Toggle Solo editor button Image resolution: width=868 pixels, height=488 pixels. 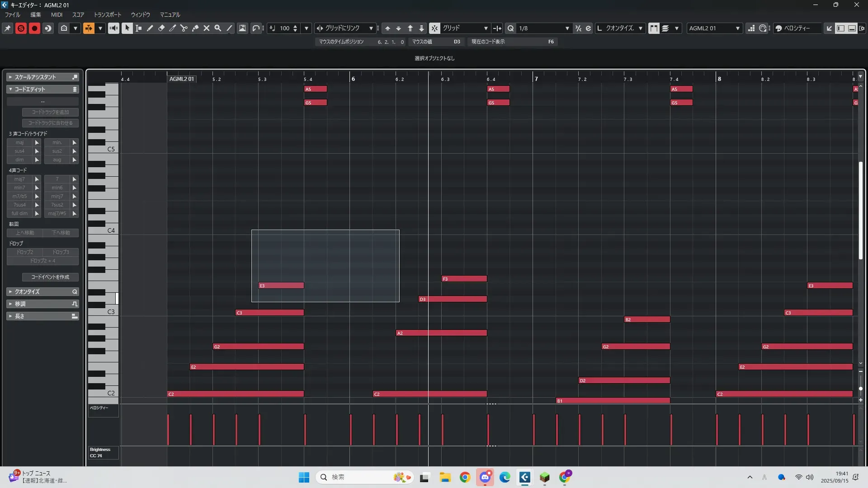(21, 28)
